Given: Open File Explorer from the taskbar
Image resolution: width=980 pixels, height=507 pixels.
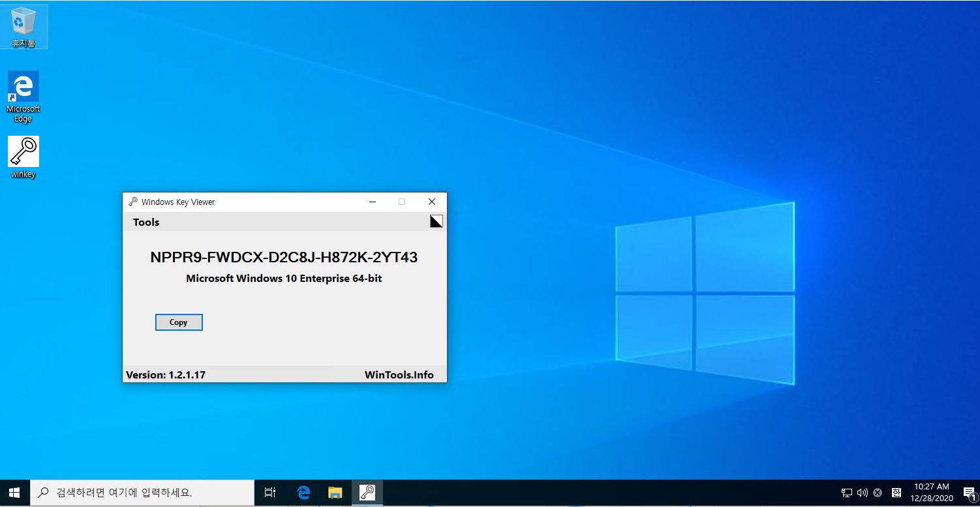Looking at the screenshot, I should (335, 493).
